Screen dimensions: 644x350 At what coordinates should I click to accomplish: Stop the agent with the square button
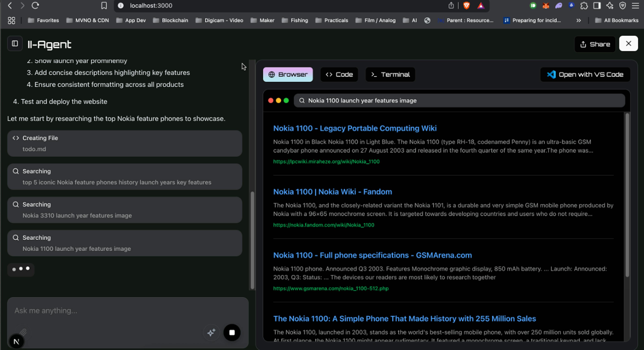click(x=232, y=332)
